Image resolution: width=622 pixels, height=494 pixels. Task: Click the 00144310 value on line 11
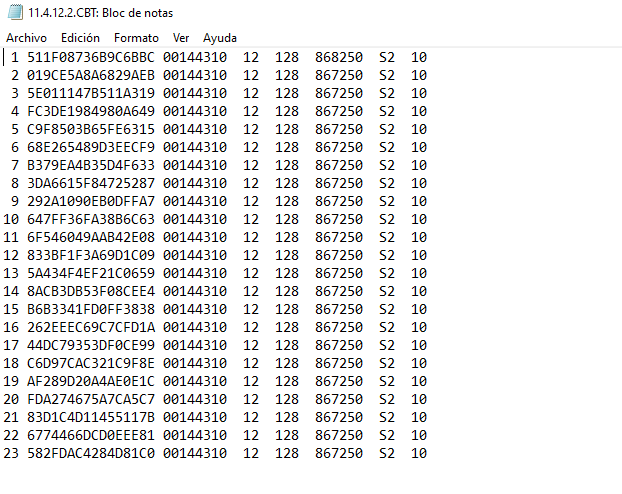[194, 237]
